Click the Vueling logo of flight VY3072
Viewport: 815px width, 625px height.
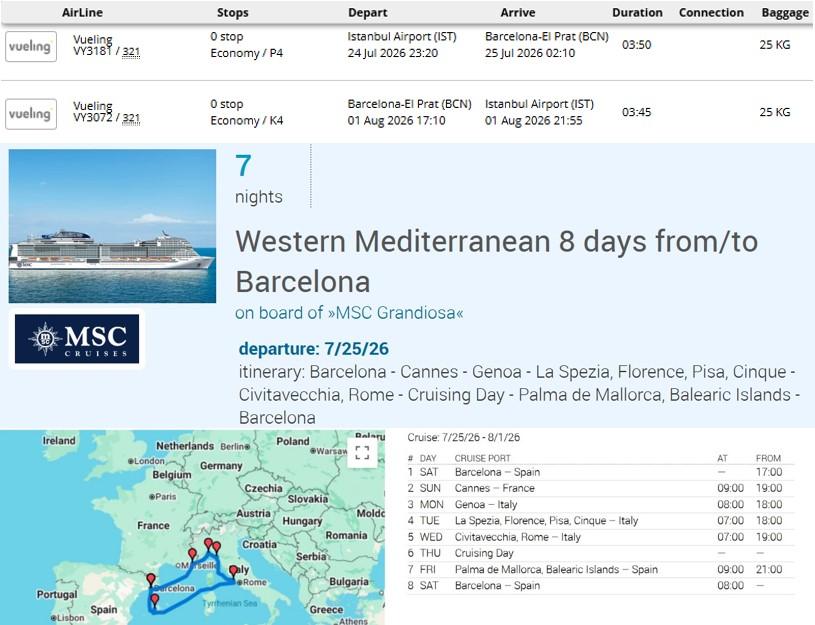pos(31,114)
